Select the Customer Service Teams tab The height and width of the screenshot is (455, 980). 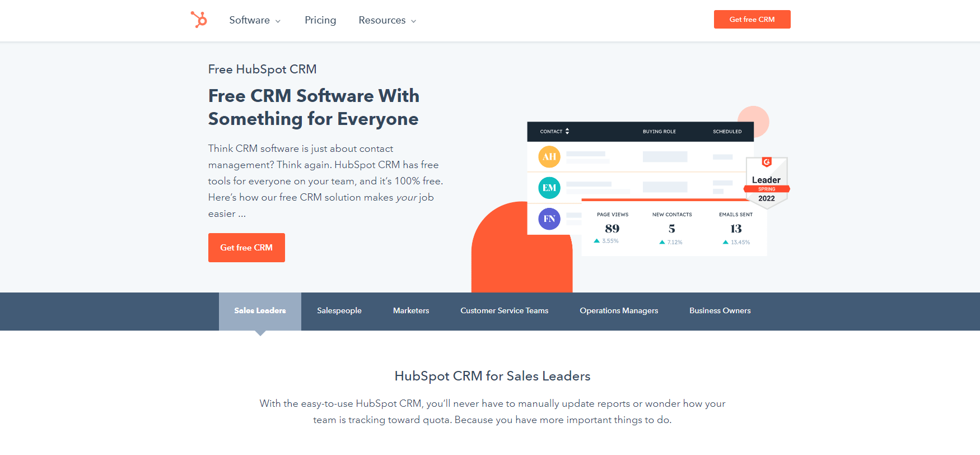[x=505, y=311]
